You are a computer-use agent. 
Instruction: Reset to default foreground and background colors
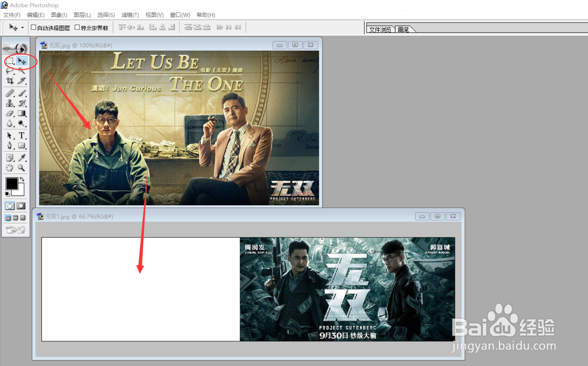click(7, 194)
